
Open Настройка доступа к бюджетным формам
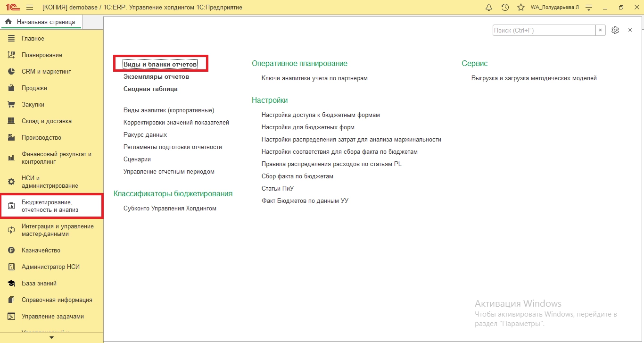pos(321,115)
